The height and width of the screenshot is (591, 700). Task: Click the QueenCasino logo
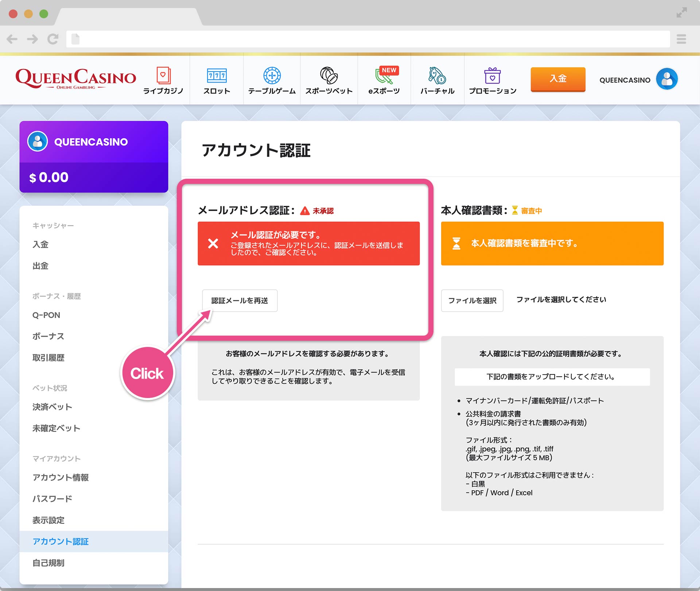[x=75, y=78]
